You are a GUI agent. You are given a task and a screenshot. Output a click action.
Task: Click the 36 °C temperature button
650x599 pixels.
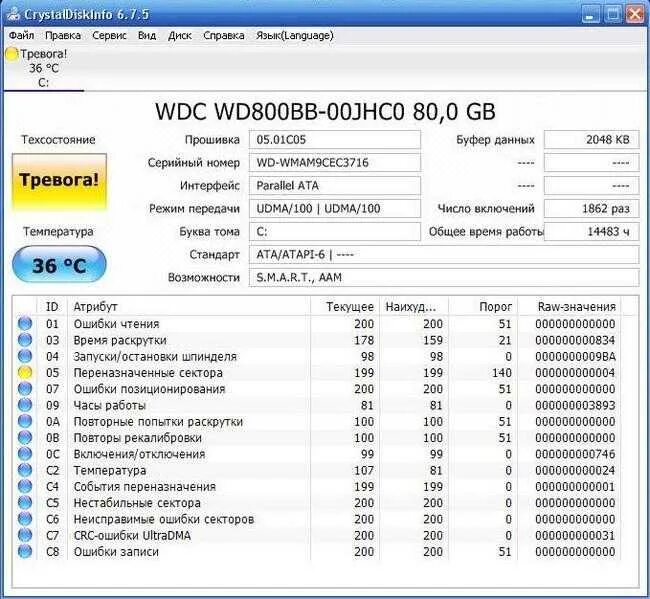coord(59,265)
